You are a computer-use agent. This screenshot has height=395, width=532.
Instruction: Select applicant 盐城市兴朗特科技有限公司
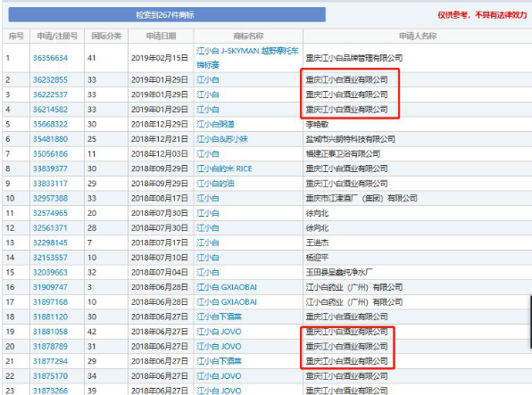click(351, 139)
